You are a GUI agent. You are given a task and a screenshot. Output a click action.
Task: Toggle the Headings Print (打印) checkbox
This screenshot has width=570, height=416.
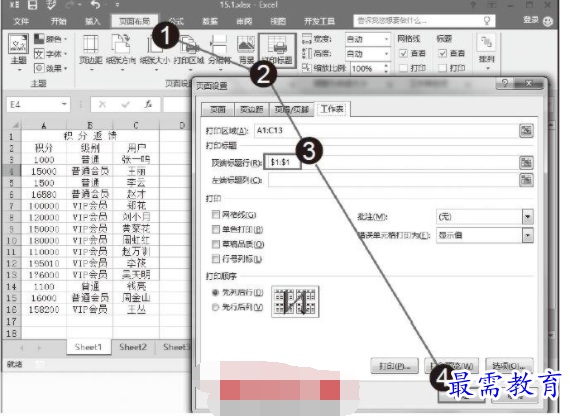coord(442,68)
